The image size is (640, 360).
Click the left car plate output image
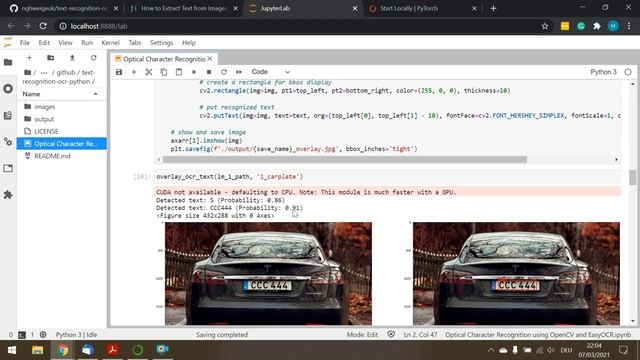[x=268, y=273]
